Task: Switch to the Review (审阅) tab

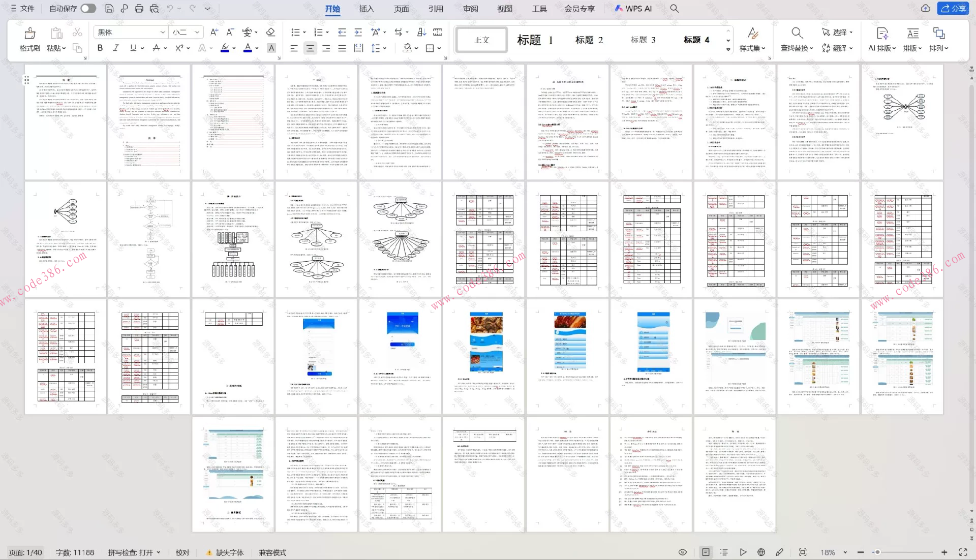Action: 470,9
